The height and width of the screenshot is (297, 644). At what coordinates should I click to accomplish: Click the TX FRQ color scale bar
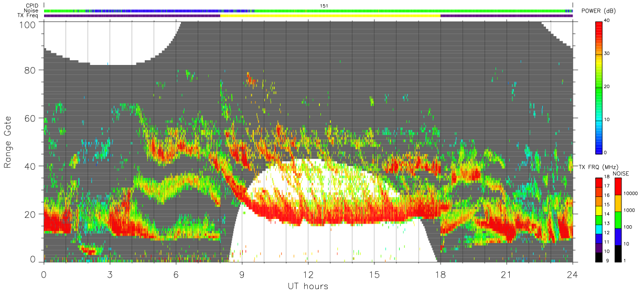click(x=600, y=220)
